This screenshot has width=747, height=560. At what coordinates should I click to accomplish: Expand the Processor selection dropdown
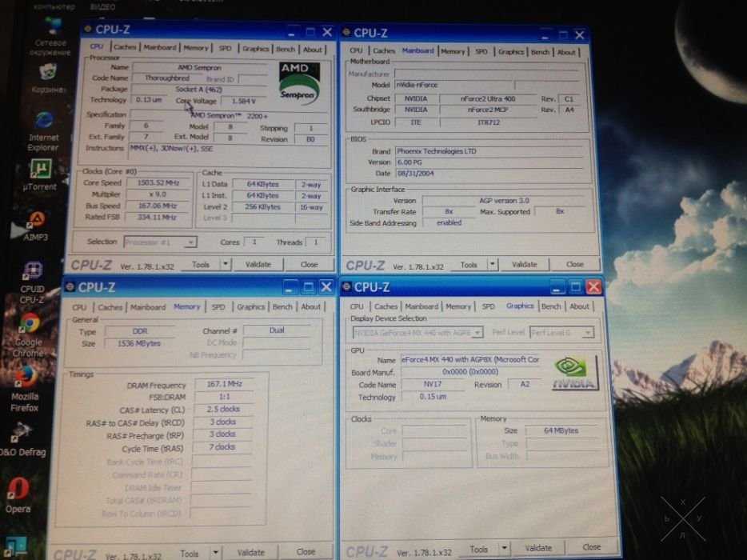click(160, 242)
